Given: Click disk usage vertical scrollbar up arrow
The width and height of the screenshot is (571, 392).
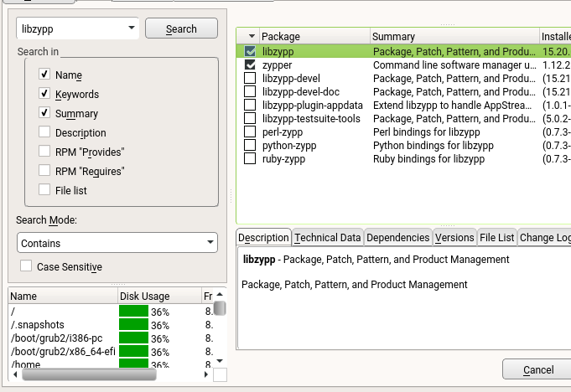Looking at the screenshot, I should coord(220,294).
